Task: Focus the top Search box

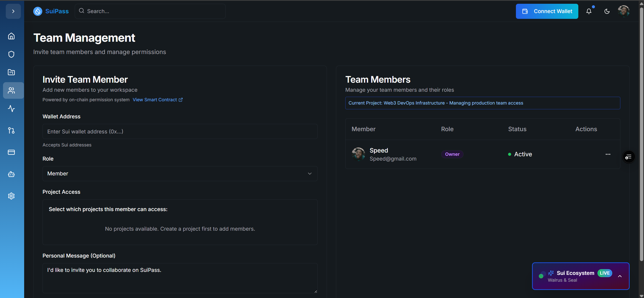Action: 150,11
